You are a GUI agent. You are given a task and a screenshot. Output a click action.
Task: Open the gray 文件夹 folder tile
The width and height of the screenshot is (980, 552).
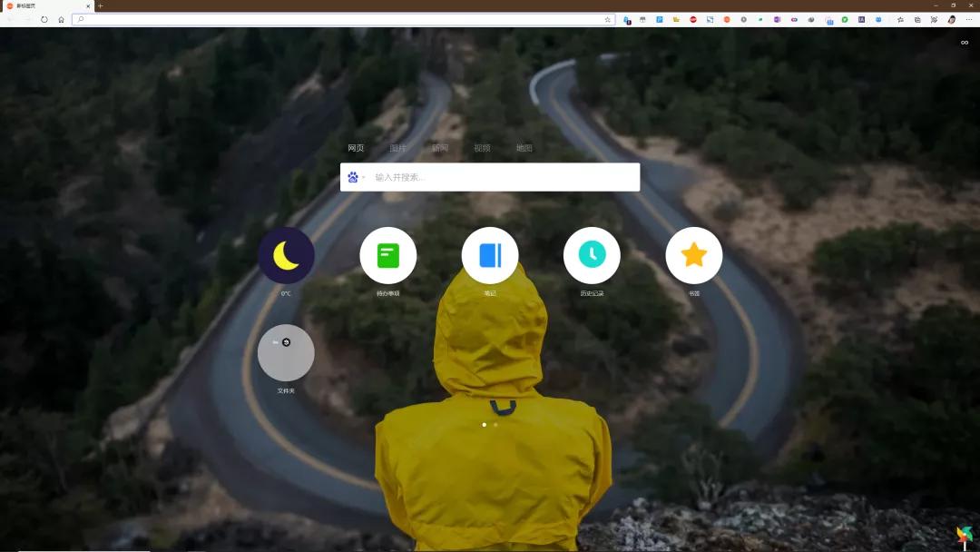pos(286,352)
